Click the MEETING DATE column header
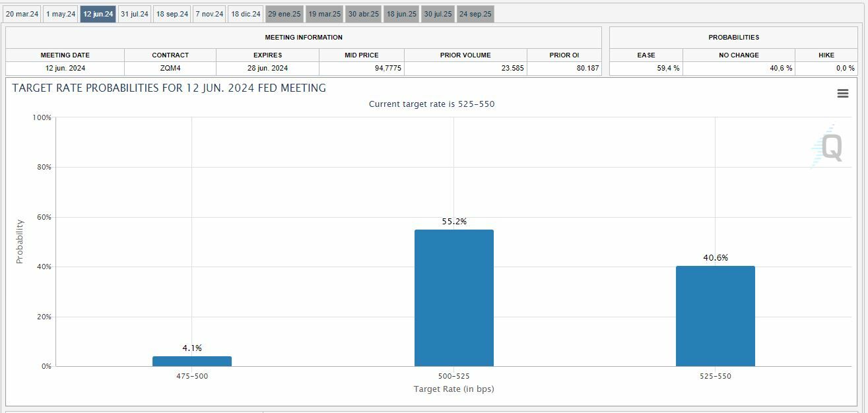The height and width of the screenshot is (413, 868). 65,55
